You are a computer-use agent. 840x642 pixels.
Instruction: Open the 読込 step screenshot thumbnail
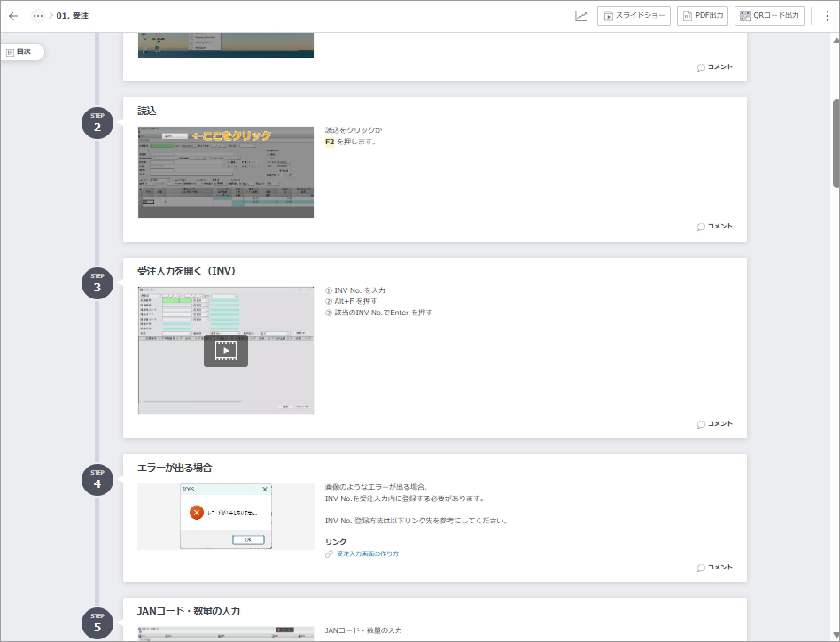[226, 173]
